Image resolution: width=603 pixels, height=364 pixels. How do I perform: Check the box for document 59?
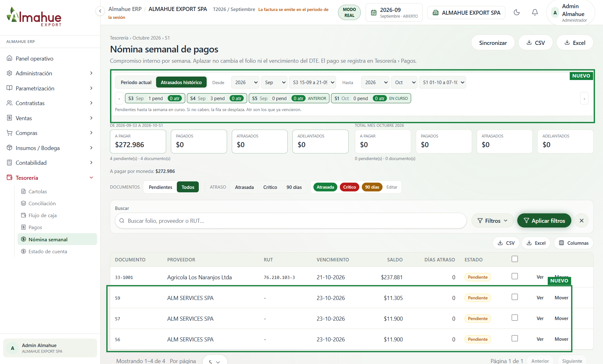click(x=515, y=297)
